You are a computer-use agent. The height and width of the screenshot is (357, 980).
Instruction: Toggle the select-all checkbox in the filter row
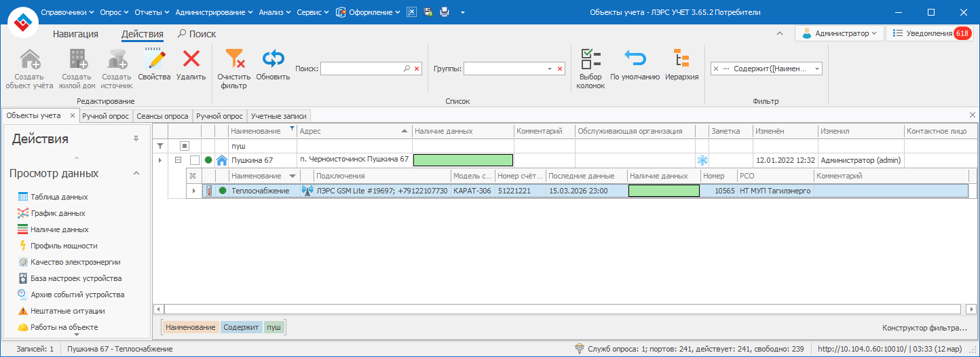coord(184,146)
